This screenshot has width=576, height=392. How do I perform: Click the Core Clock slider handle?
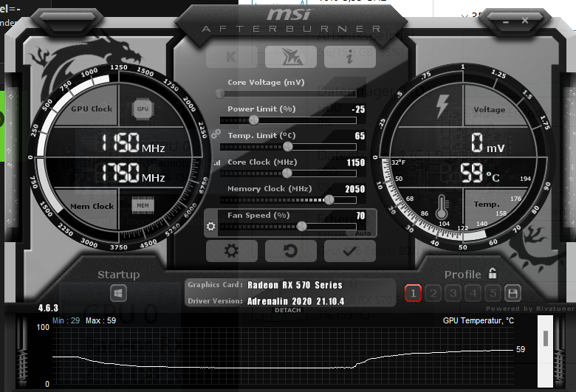coord(287,173)
